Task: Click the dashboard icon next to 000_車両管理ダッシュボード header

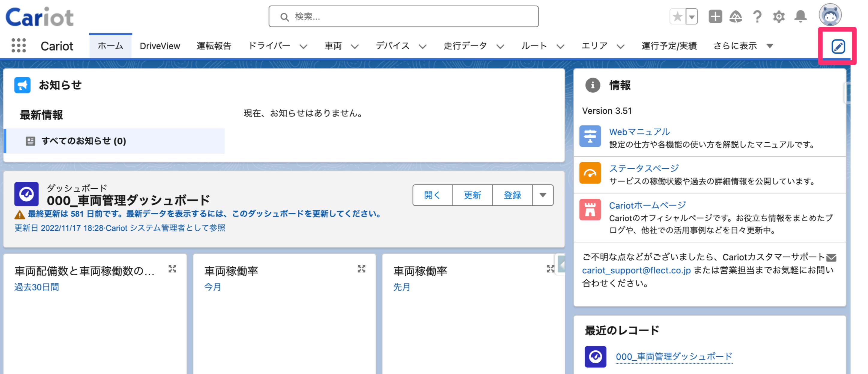Action: tap(26, 194)
